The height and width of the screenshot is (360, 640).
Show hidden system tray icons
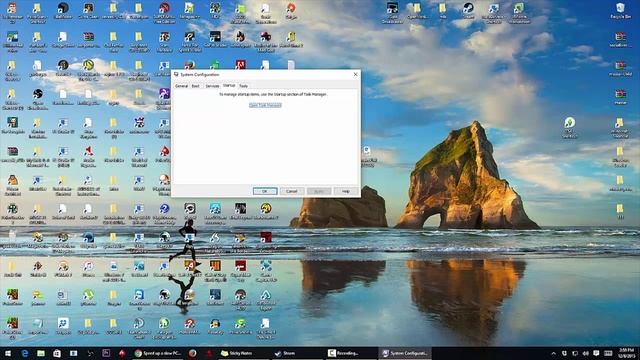[x=553, y=353]
